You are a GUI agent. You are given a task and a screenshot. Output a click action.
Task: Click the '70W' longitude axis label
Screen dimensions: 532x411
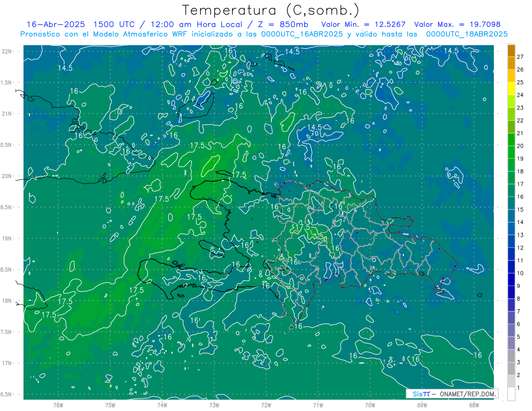point(370,405)
